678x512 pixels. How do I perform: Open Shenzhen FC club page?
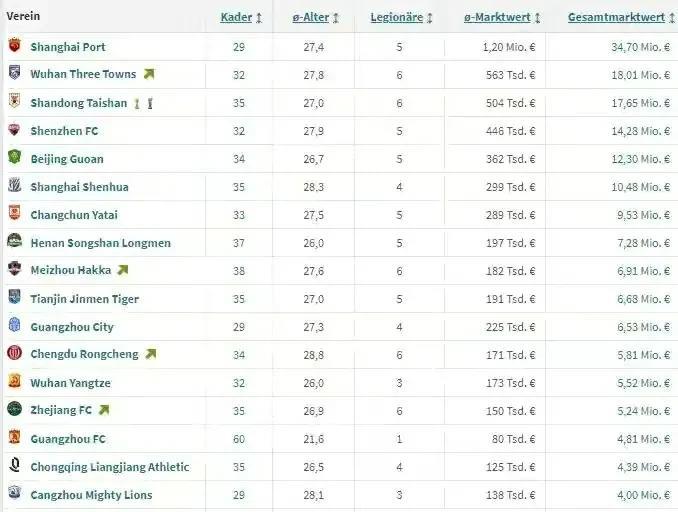coord(64,131)
